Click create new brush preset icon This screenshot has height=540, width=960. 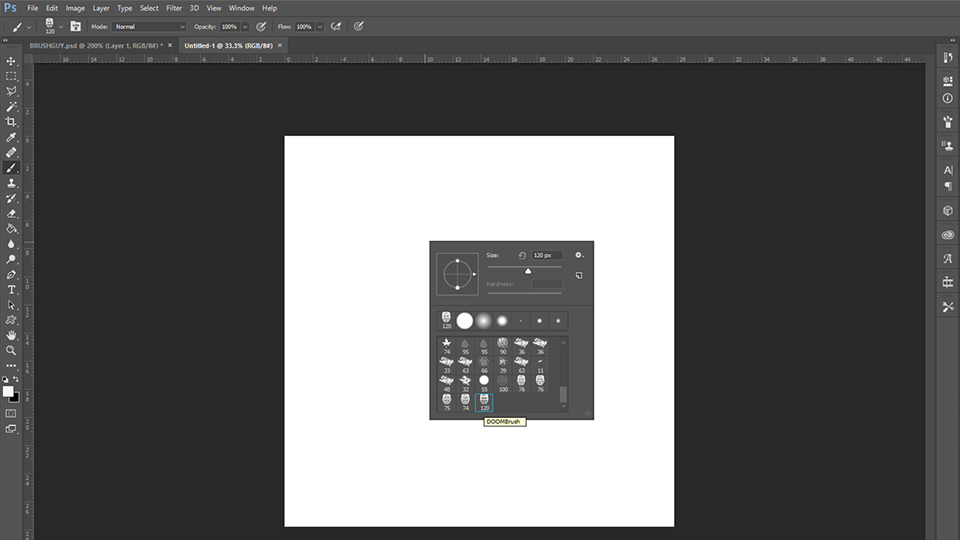(578, 275)
